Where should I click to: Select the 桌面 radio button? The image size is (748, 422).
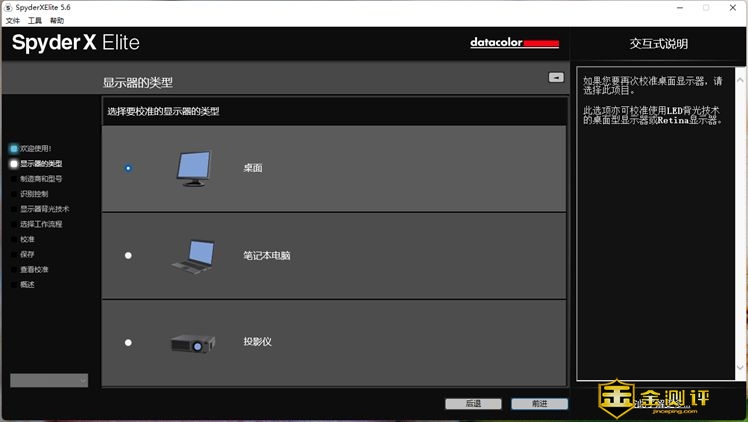click(x=128, y=168)
